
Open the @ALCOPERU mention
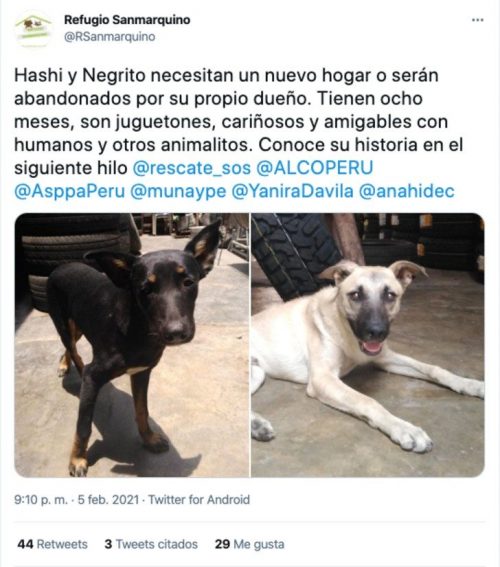coord(315,168)
